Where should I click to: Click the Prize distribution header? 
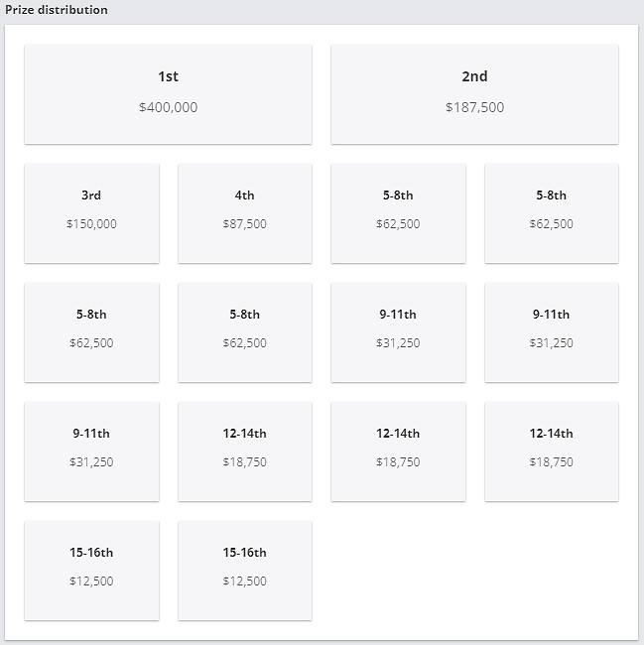pos(57,10)
